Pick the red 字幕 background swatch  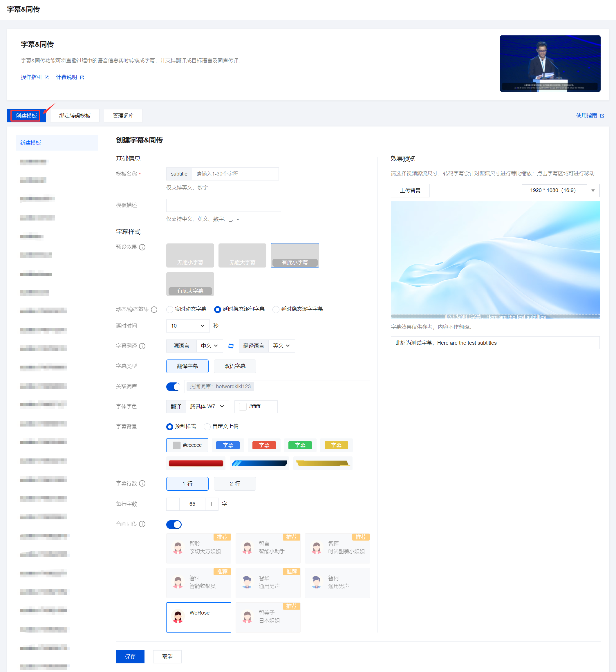coord(264,445)
